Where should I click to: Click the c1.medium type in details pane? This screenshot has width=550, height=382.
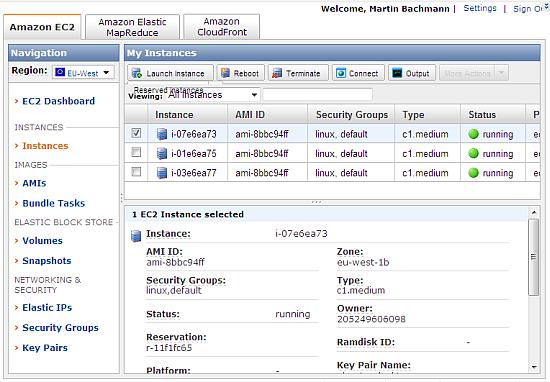pyautogui.click(x=361, y=290)
